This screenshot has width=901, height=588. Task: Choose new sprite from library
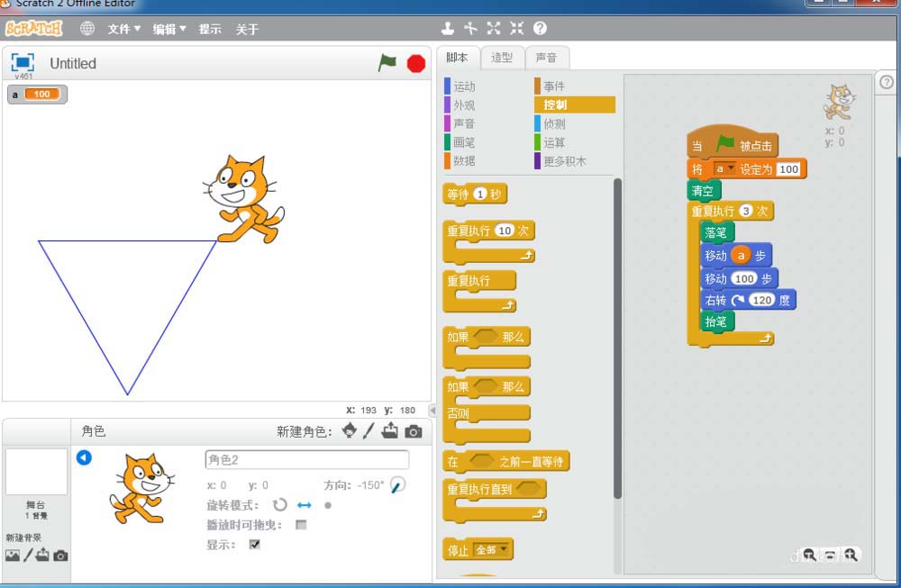(x=349, y=430)
